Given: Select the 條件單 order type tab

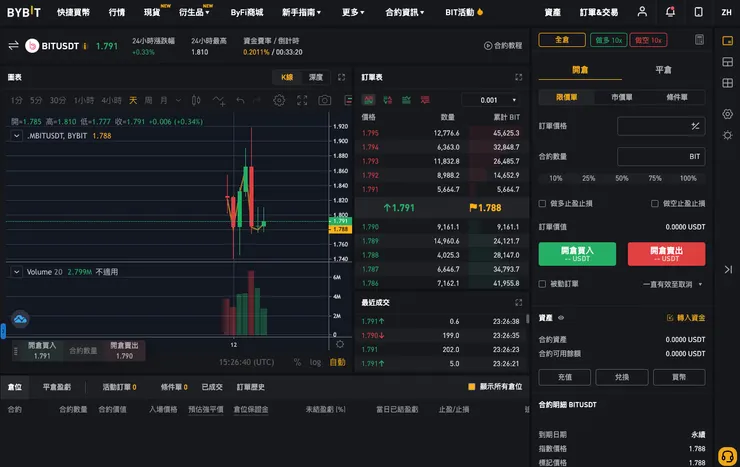Looking at the screenshot, I should click(x=677, y=97).
